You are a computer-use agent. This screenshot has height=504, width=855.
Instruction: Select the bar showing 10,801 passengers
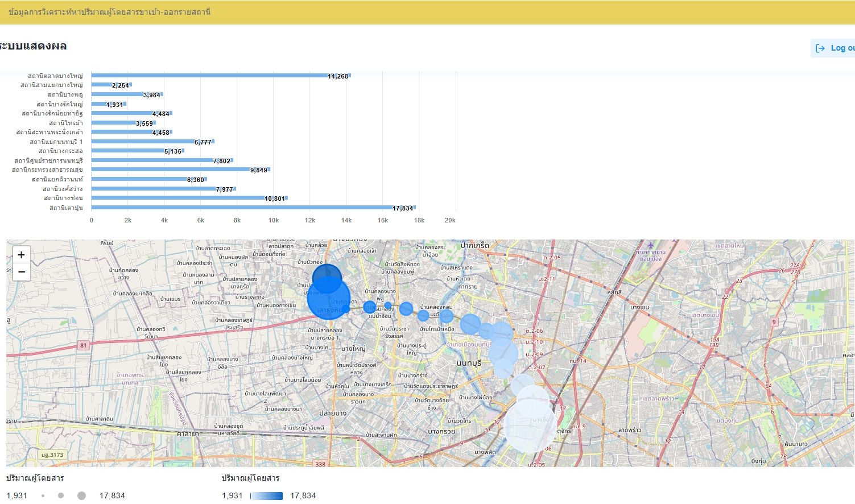coord(189,198)
